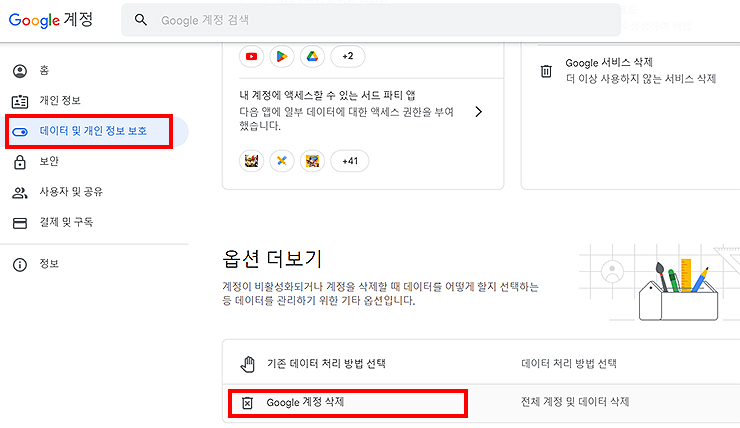Click the 보안 padlock icon
Screen dimensions: 740x428
[x=20, y=162]
